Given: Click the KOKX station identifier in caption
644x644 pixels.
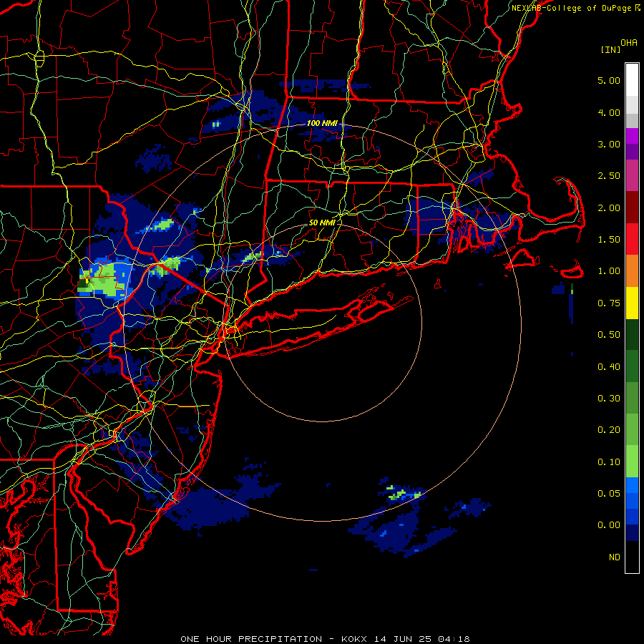Looking at the screenshot, I should pos(354,639).
